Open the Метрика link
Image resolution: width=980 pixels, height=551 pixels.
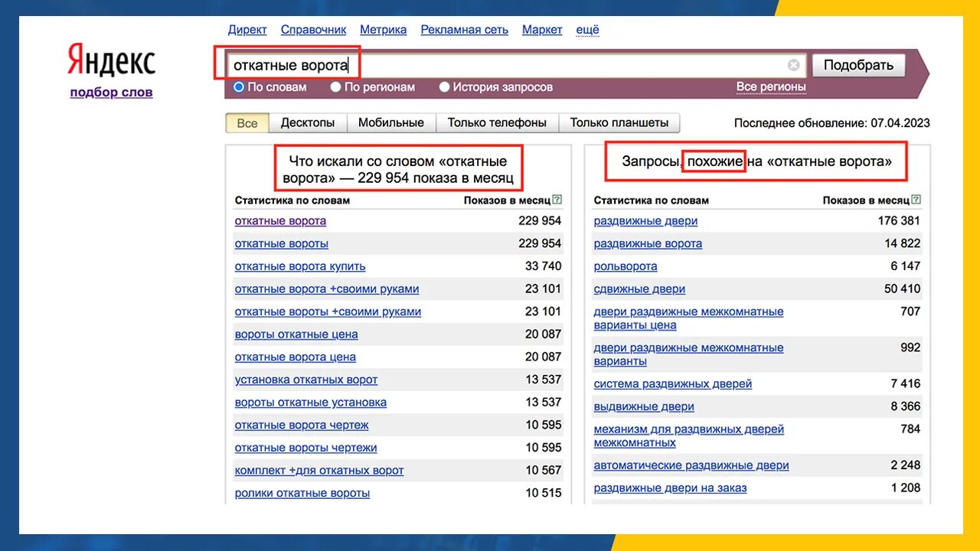point(384,30)
